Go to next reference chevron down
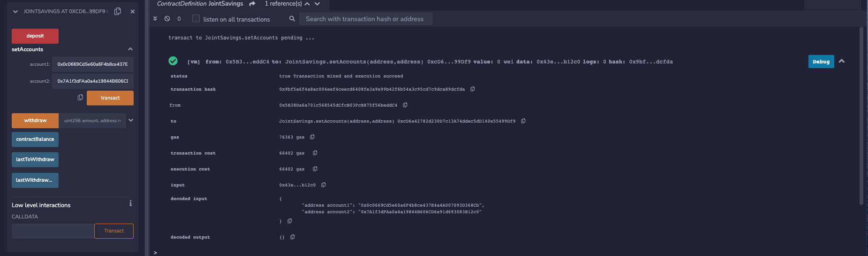 point(317,4)
